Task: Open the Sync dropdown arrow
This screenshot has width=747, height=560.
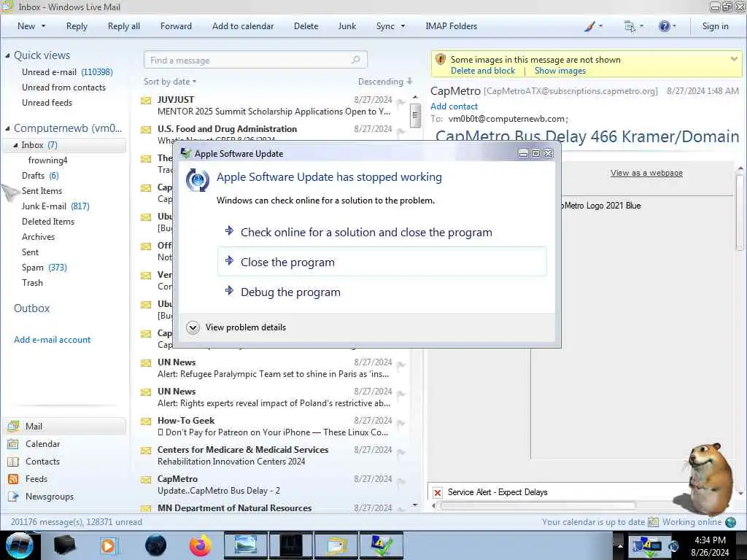Action: pos(403,26)
